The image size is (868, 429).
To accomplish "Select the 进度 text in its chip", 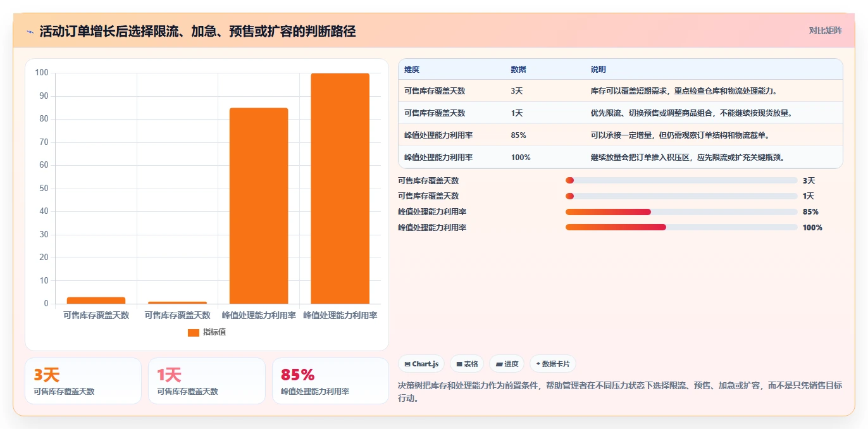I will pos(511,364).
